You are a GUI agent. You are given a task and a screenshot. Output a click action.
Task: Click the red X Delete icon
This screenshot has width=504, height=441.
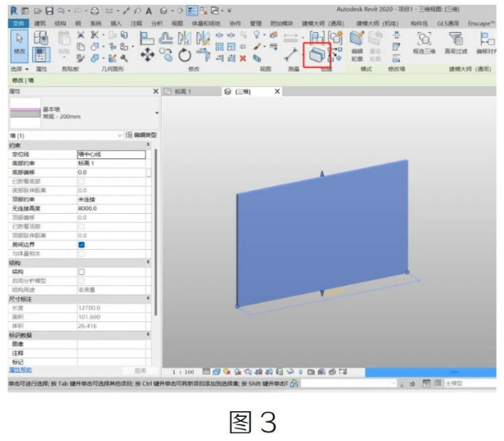[x=243, y=58]
